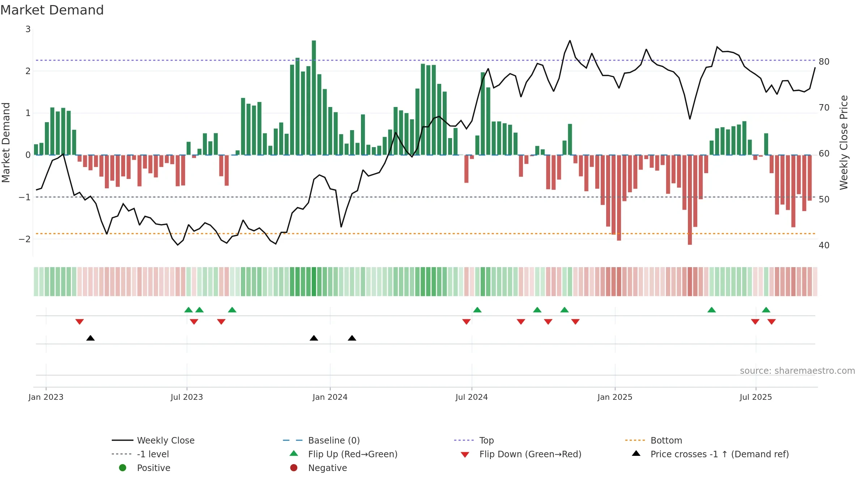Click the lowest red demand bar in 2025
This screenshot has height=488, width=868.
pos(690,200)
